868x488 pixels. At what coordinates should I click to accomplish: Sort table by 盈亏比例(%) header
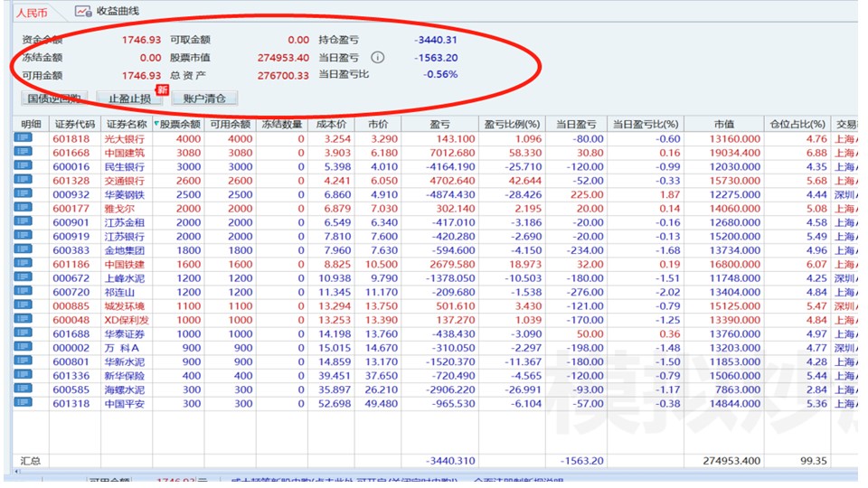(x=512, y=124)
